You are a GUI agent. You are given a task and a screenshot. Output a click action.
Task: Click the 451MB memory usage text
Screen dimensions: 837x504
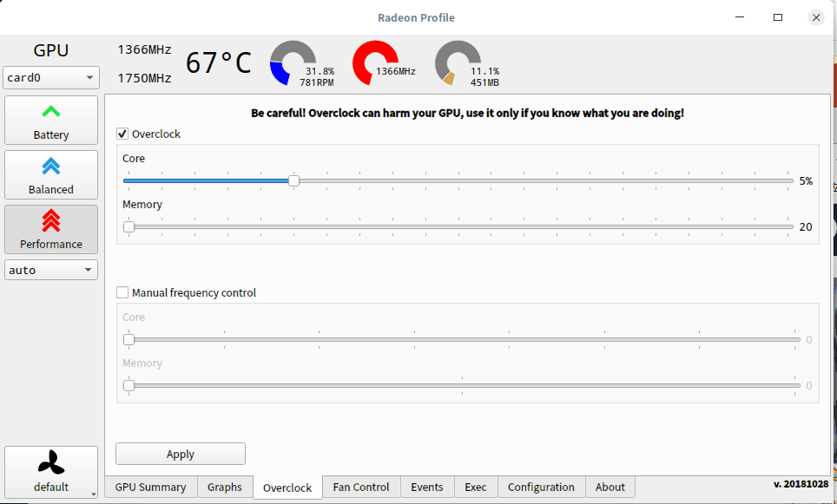point(484,82)
